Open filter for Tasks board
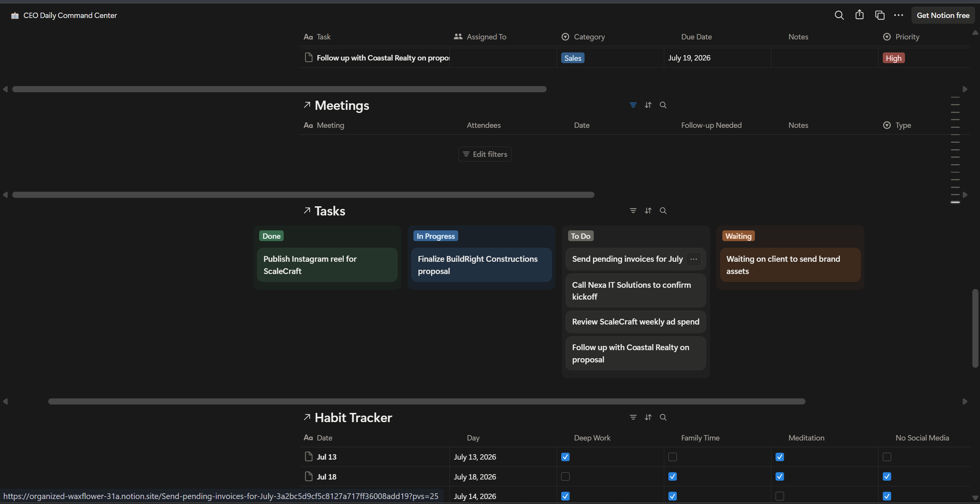The height and width of the screenshot is (504, 980). pyautogui.click(x=633, y=210)
